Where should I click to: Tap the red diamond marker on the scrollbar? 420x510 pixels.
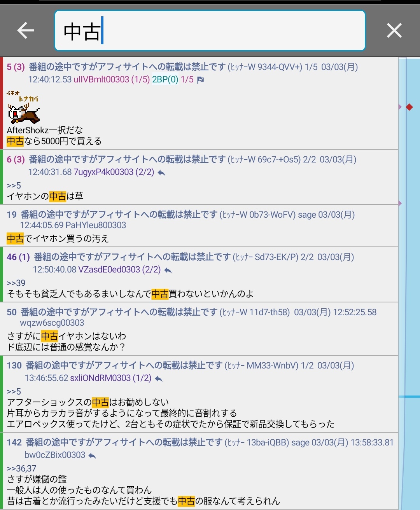[409, 107]
